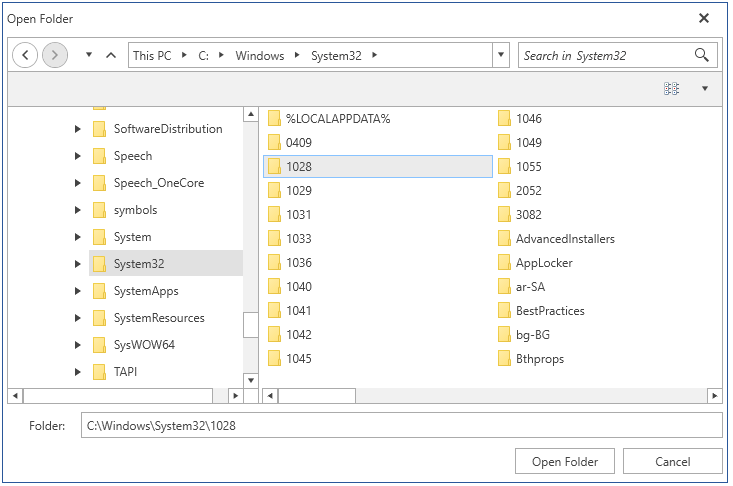Click the Folder path input field
Viewport: 733px width, 486px height.
tap(402, 425)
